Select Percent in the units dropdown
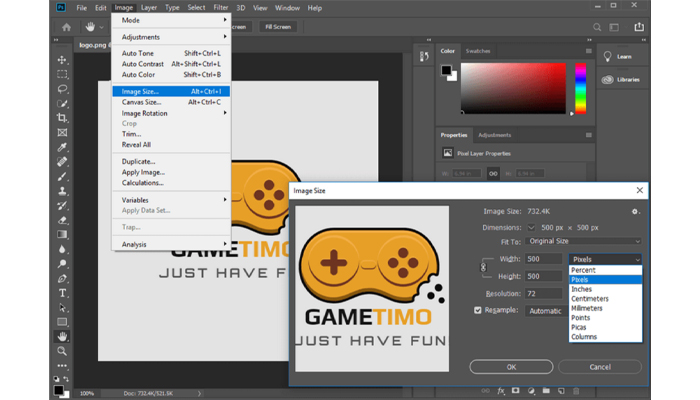 582,270
